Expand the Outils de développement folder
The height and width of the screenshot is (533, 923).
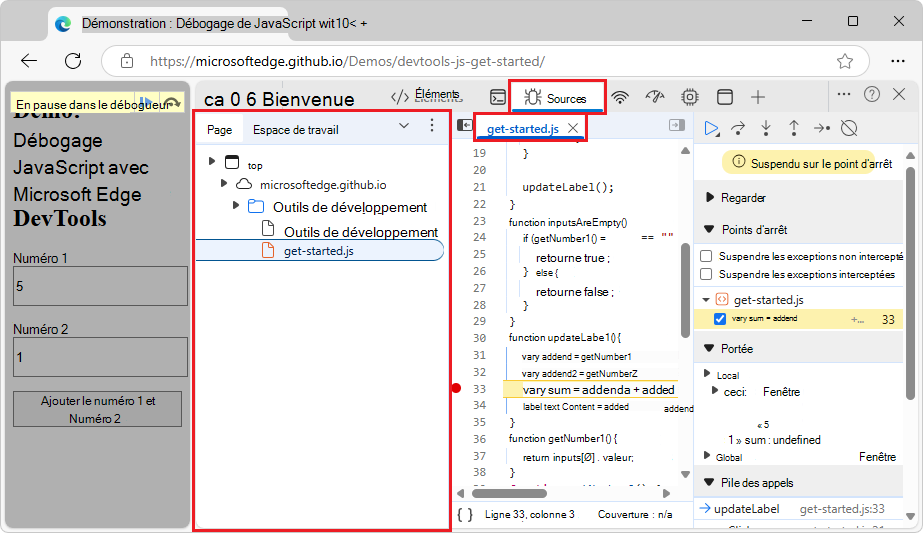[236, 206]
